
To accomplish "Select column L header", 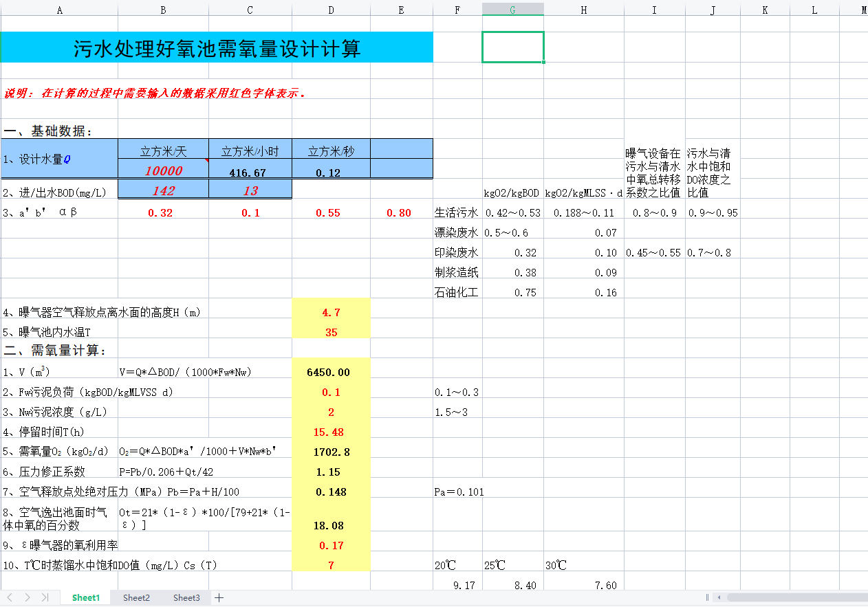I will click(814, 10).
